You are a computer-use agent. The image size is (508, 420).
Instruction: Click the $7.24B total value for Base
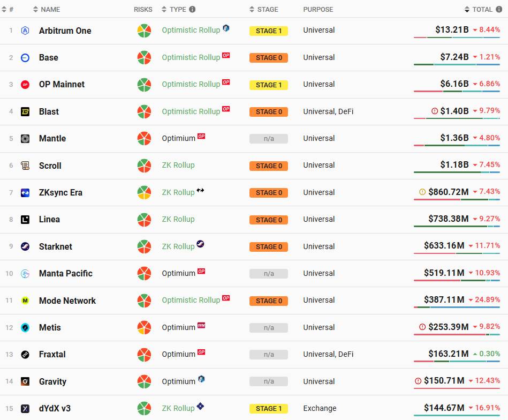coord(454,57)
